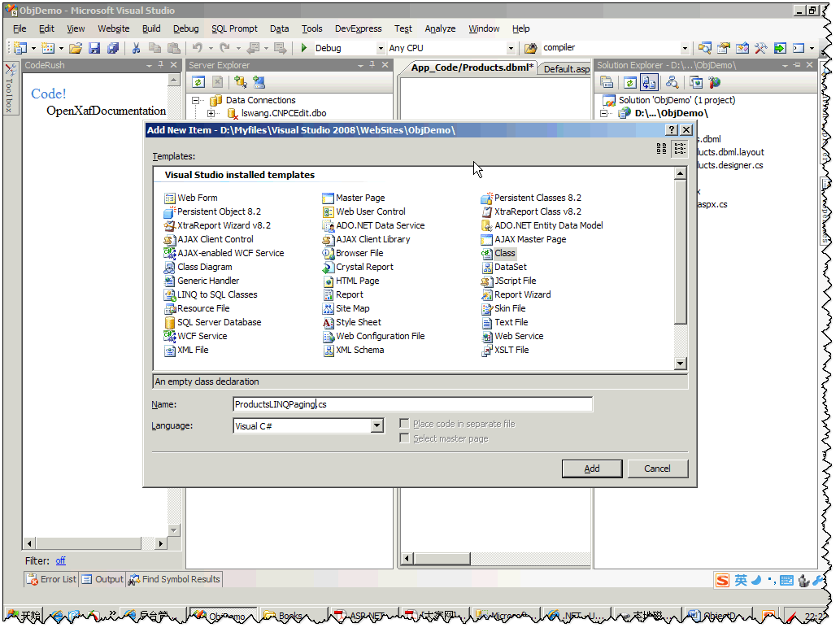Click Refresh in Server Explorer toolbar
The height and width of the screenshot is (632, 840).
point(198,82)
